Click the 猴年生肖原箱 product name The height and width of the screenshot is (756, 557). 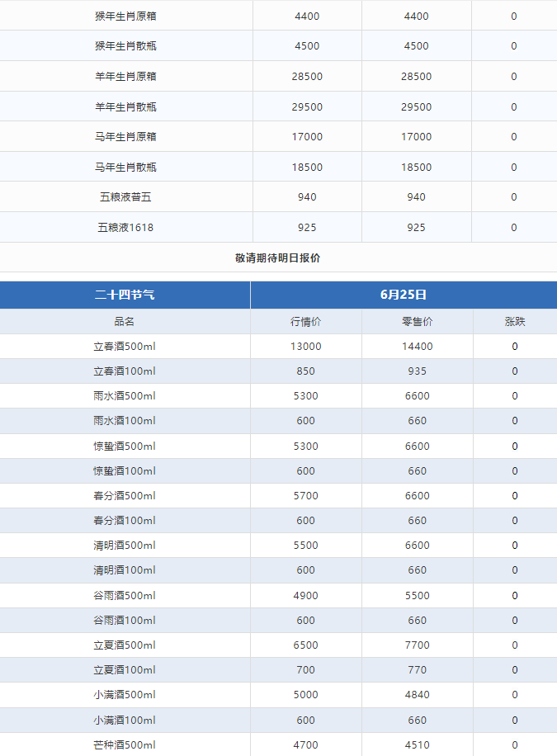pyautogui.click(x=125, y=16)
